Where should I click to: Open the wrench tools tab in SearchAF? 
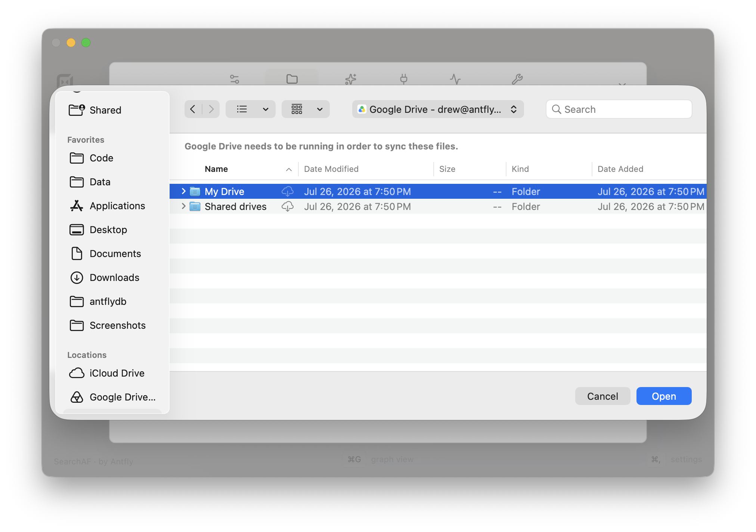click(x=517, y=79)
